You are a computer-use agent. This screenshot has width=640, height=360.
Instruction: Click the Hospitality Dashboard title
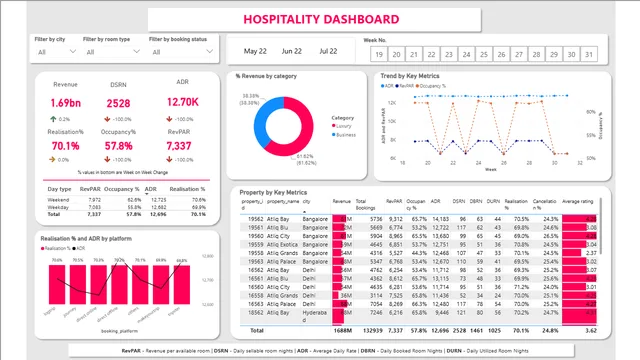(321, 19)
